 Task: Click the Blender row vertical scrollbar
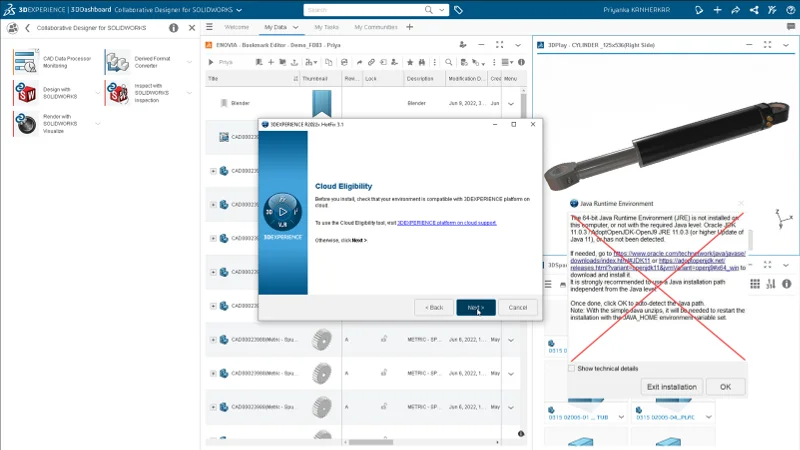tap(523, 104)
